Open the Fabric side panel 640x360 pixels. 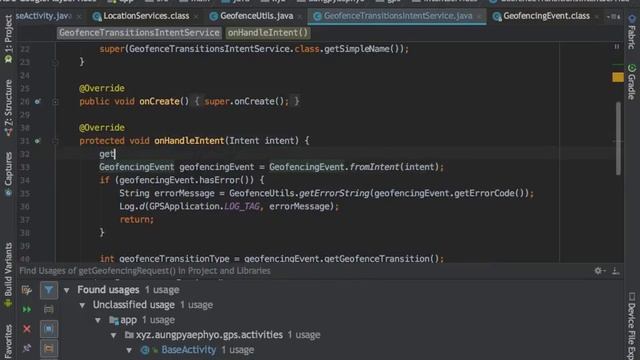pyautogui.click(x=632, y=32)
